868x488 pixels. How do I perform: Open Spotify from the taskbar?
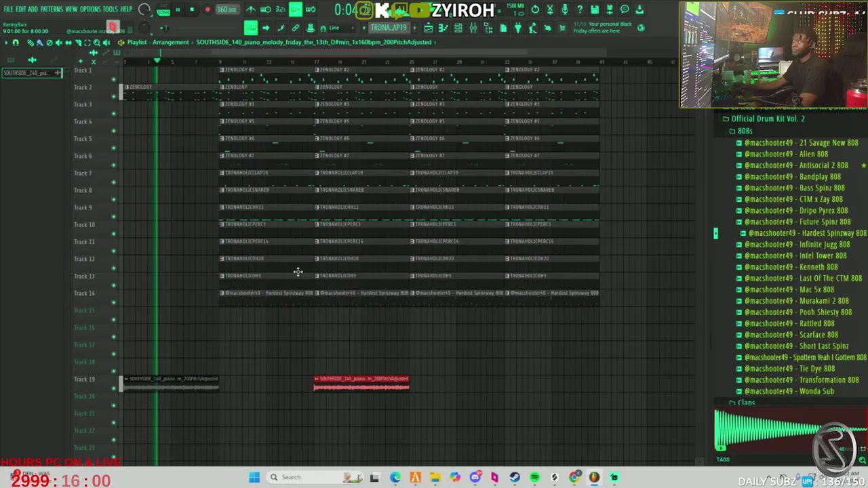coord(534,477)
